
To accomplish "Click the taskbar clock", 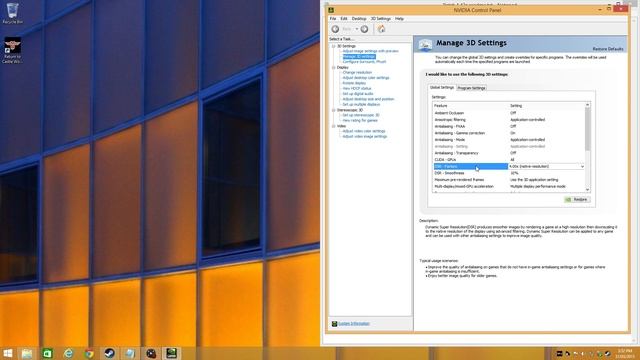I will coord(625,354).
